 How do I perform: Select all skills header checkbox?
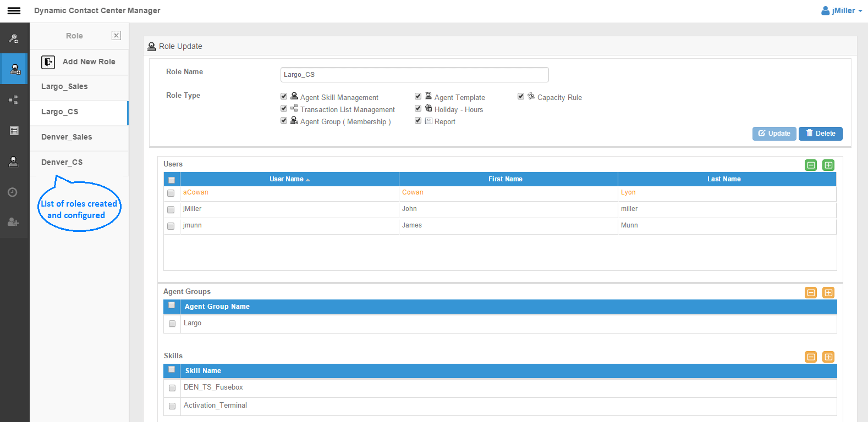click(172, 370)
